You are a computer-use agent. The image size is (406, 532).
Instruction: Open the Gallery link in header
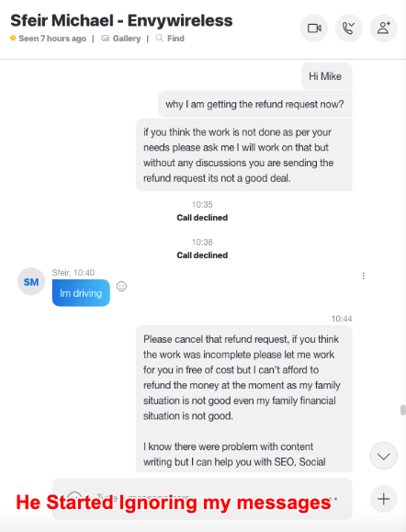coord(127,39)
